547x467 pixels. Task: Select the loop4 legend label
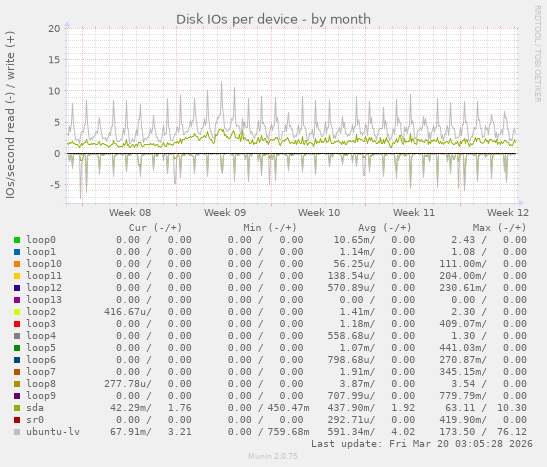pyautogui.click(x=41, y=336)
